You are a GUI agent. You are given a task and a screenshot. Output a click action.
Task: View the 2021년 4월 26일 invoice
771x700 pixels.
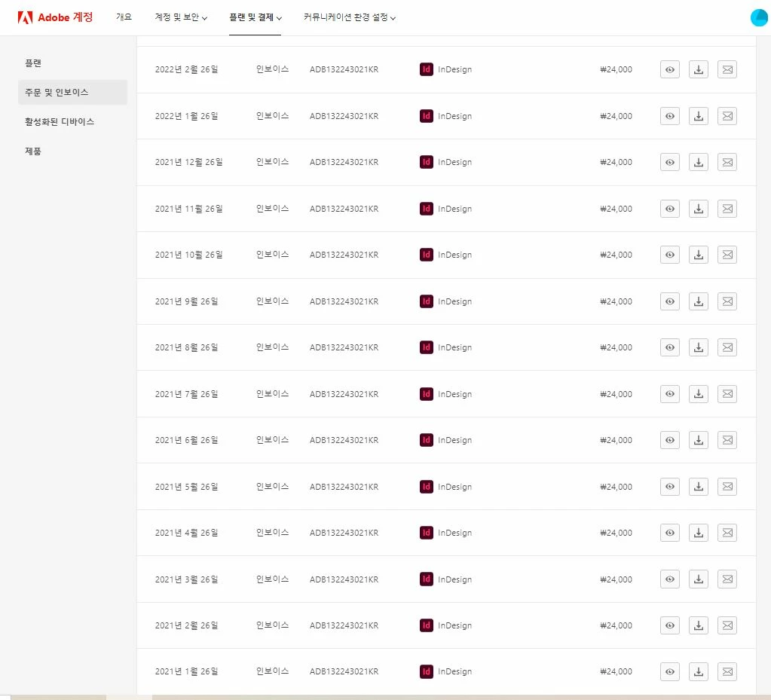click(670, 533)
